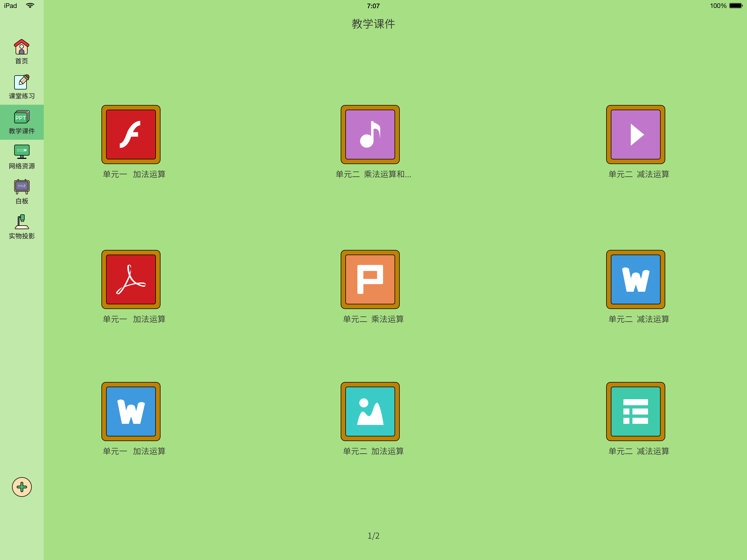Open the red PDF file 单元一 加法运算
This screenshot has width=747, height=560.
pos(131,279)
